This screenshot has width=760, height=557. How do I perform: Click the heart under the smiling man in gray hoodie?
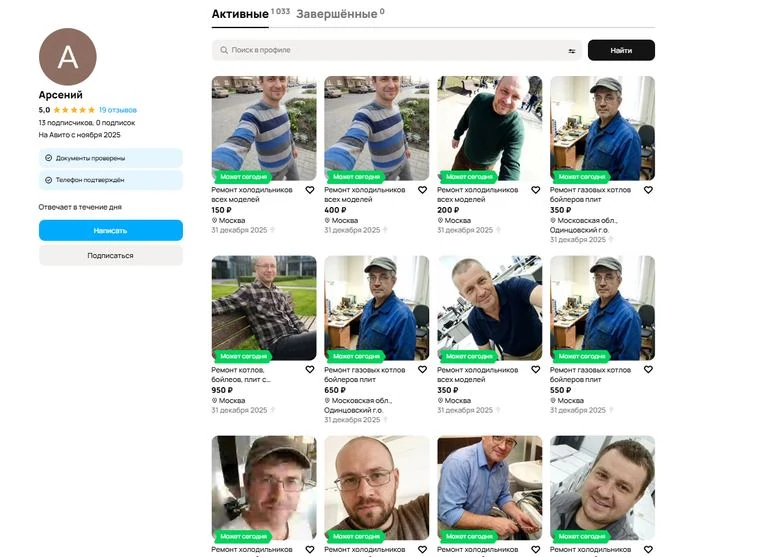[x=648, y=549]
